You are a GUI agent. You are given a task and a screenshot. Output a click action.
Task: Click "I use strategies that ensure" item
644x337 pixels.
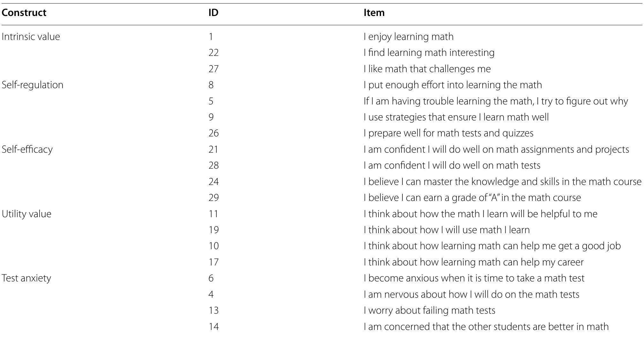[x=456, y=117]
